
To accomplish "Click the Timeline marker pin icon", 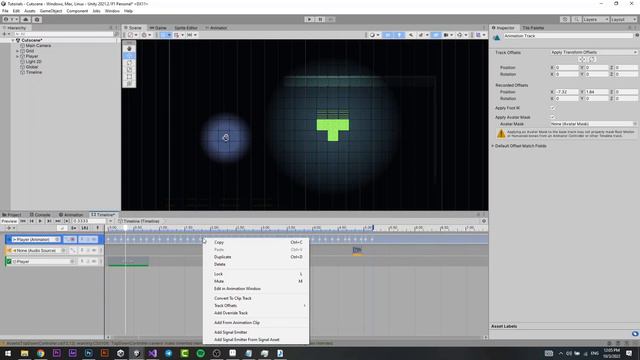I will tap(97, 228).
